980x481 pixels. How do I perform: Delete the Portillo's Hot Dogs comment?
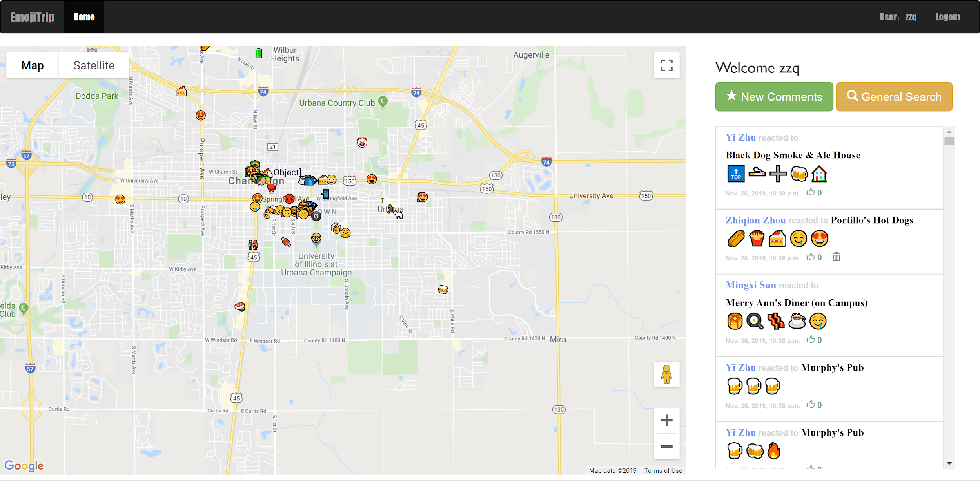(x=837, y=257)
